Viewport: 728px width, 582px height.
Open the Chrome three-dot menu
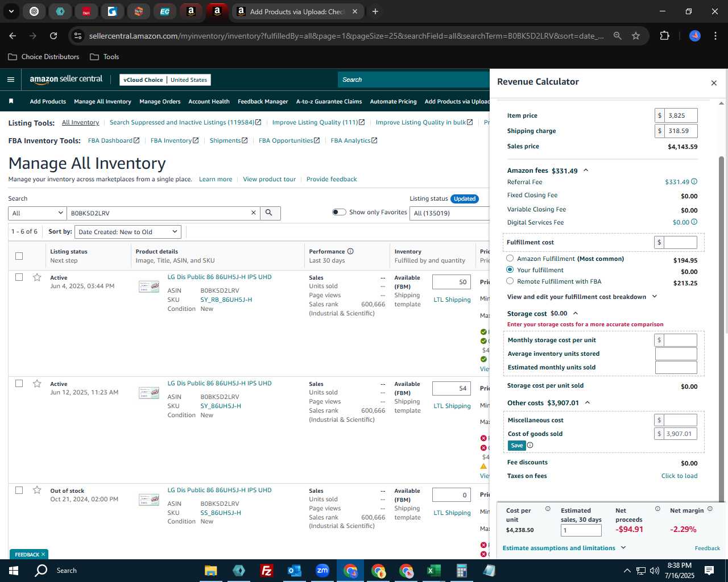pyautogui.click(x=714, y=36)
